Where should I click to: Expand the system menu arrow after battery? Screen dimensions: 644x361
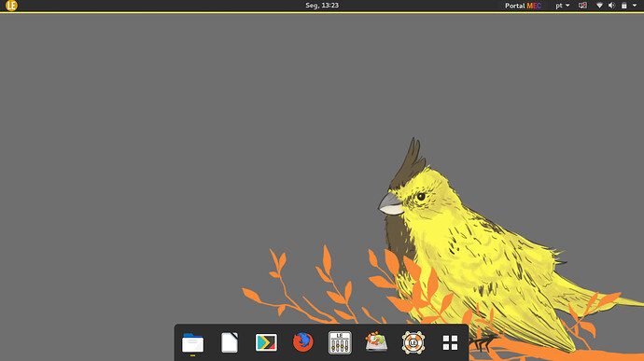(x=634, y=6)
